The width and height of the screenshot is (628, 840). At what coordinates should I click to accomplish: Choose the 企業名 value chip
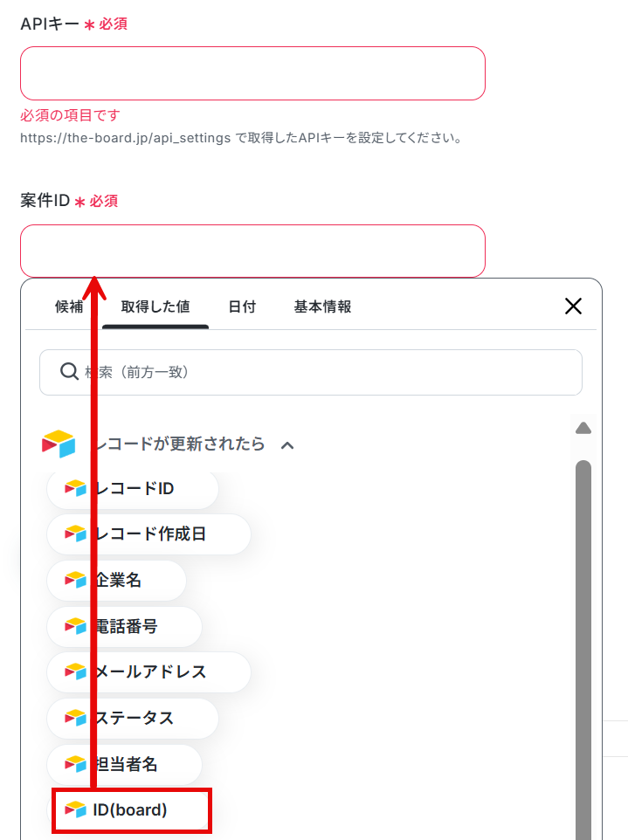(x=117, y=580)
